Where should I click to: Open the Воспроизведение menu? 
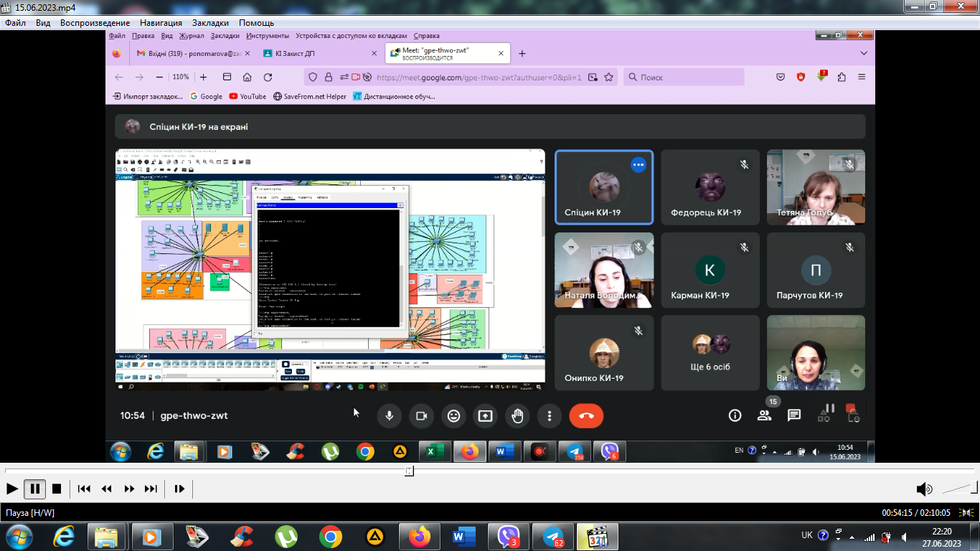(95, 23)
